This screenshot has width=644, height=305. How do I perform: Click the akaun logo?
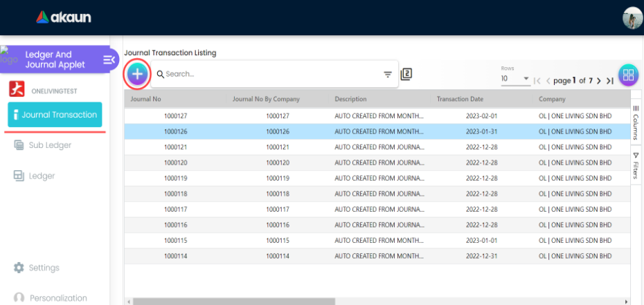(64, 17)
